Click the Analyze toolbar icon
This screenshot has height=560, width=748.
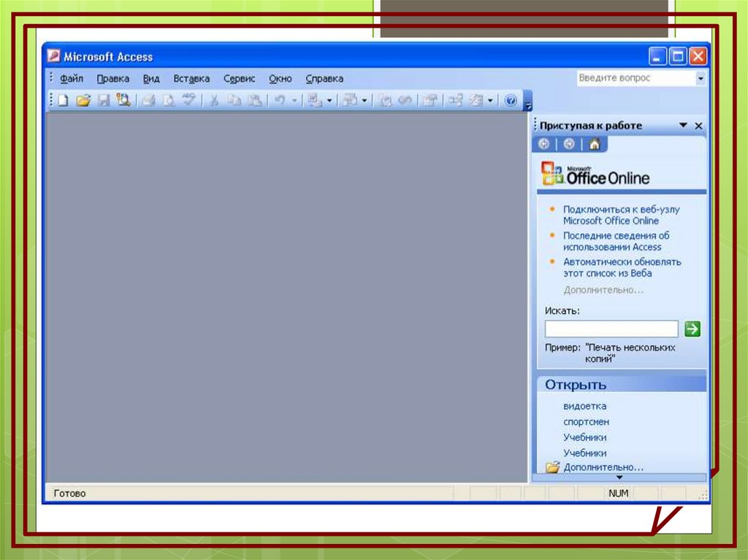coord(350,100)
